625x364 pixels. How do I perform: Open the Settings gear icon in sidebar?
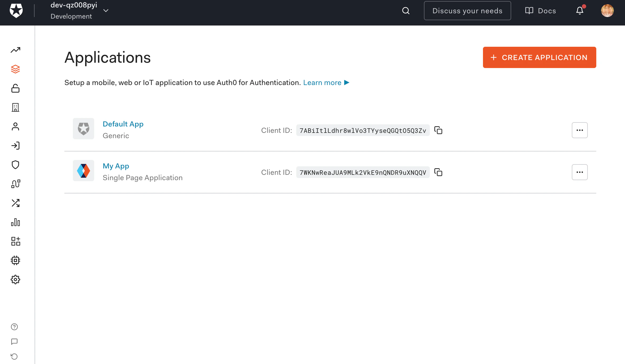[x=15, y=280]
